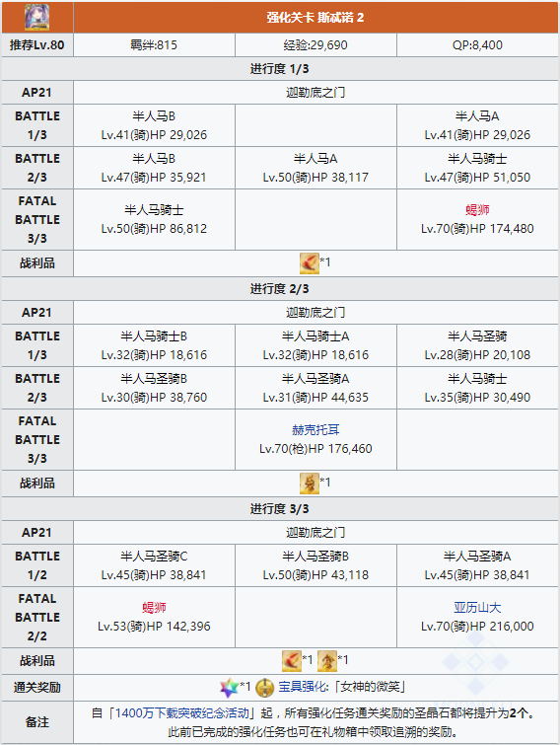The width and height of the screenshot is (560, 745).
Task: Click the 进行度 3/3 section header
Action: point(280,509)
